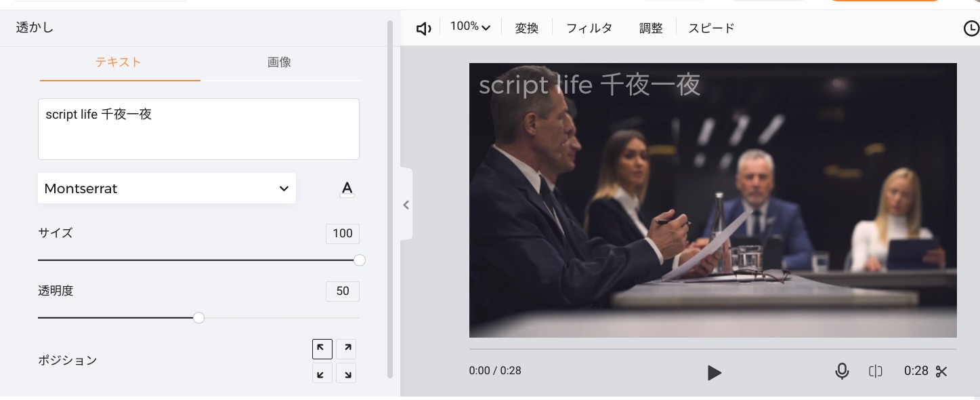Switch to the 画像 tab
The image size is (980, 400).
(279, 62)
